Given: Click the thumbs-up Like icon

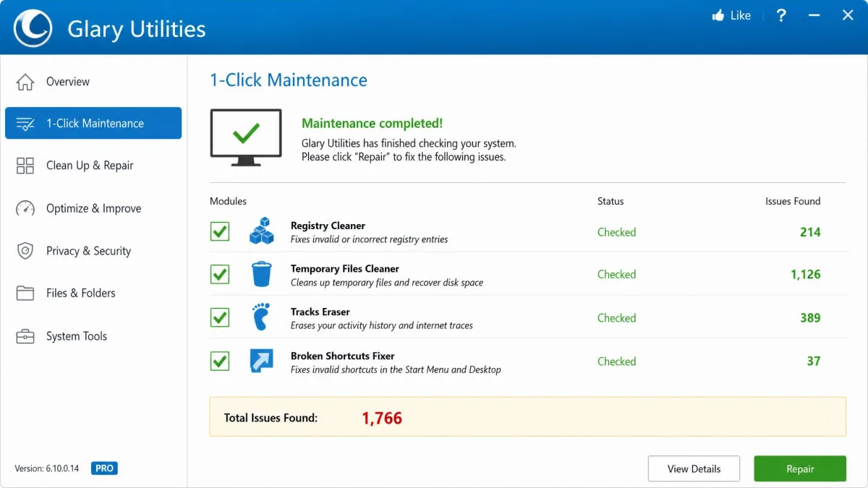Looking at the screenshot, I should tap(718, 15).
